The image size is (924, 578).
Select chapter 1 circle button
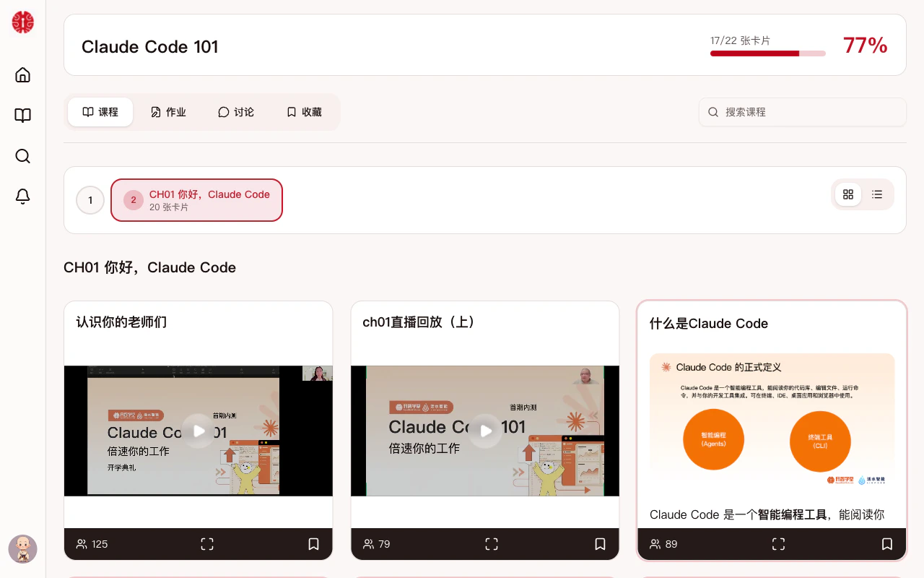[x=90, y=200]
